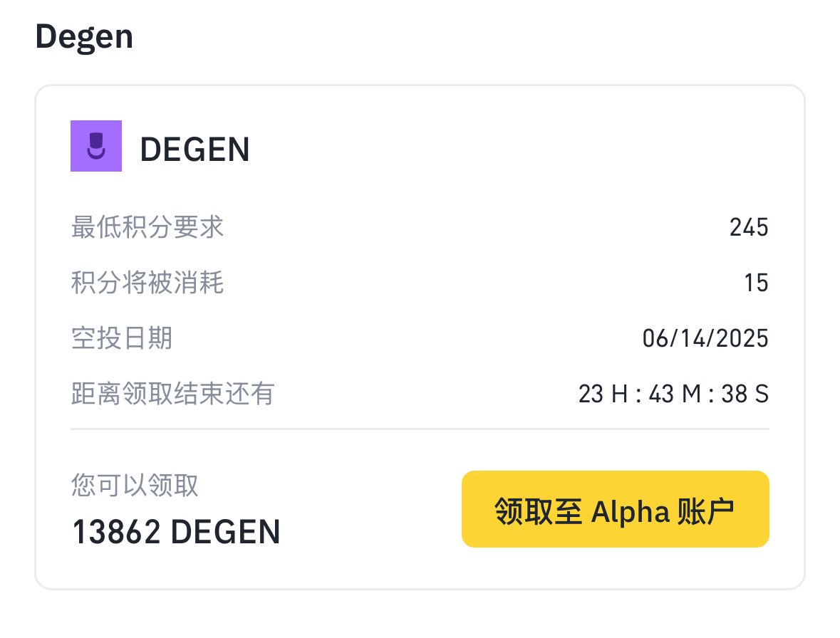Click the word Alpha on the yellow button
The image size is (840, 638).
pos(630,512)
